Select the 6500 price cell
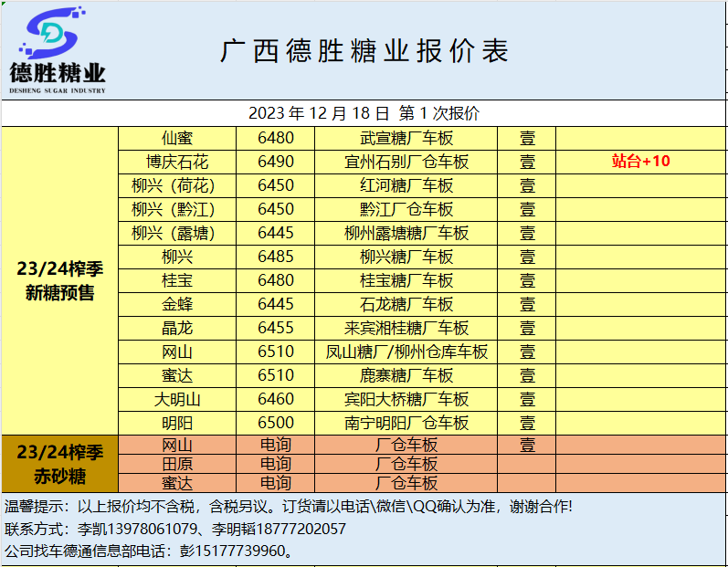728x567 pixels. pos(275,424)
